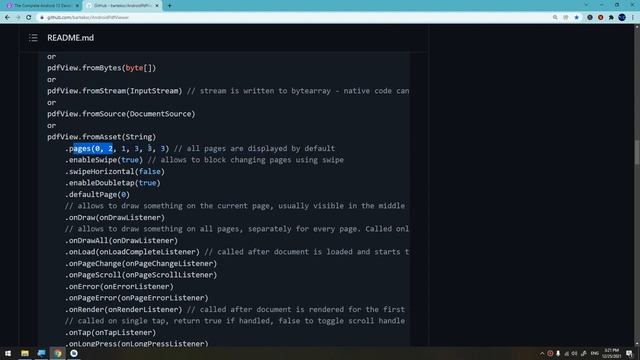Viewport: 640px width, 360px height.
Task: Open the Windows Start menu
Action: click(x=8, y=353)
